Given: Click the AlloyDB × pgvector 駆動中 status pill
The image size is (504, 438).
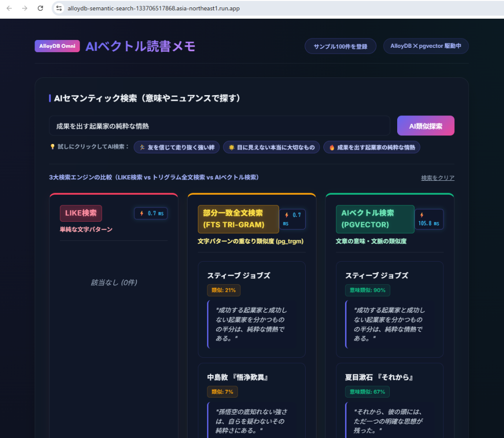Looking at the screenshot, I should 426,46.
